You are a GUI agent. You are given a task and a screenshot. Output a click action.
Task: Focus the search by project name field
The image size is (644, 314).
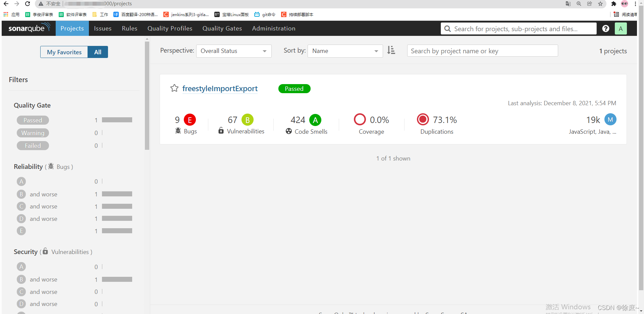click(482, 51)
